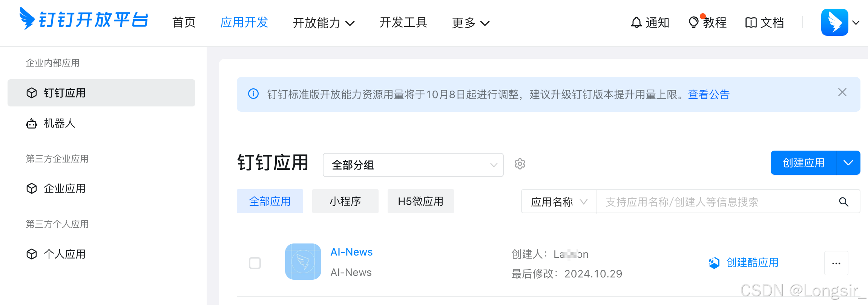Open group settings gear icon
Screen dimensions: 868x305
coord(520,164)
